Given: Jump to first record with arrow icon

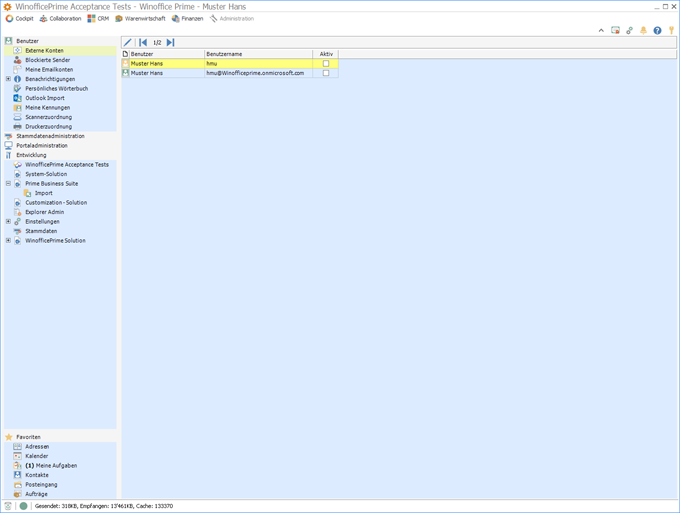Looking at the screenshot, I should (x=143, y=42).
